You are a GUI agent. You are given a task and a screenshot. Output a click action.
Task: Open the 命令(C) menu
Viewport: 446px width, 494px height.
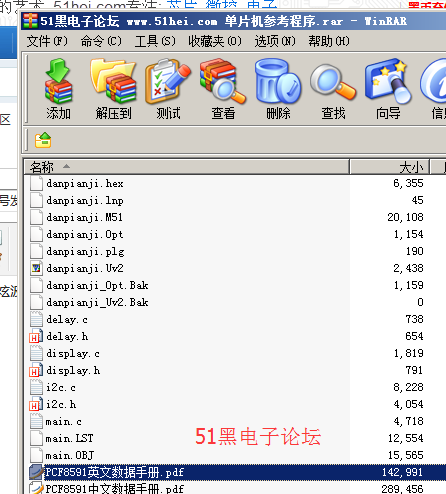click(101, 41)
